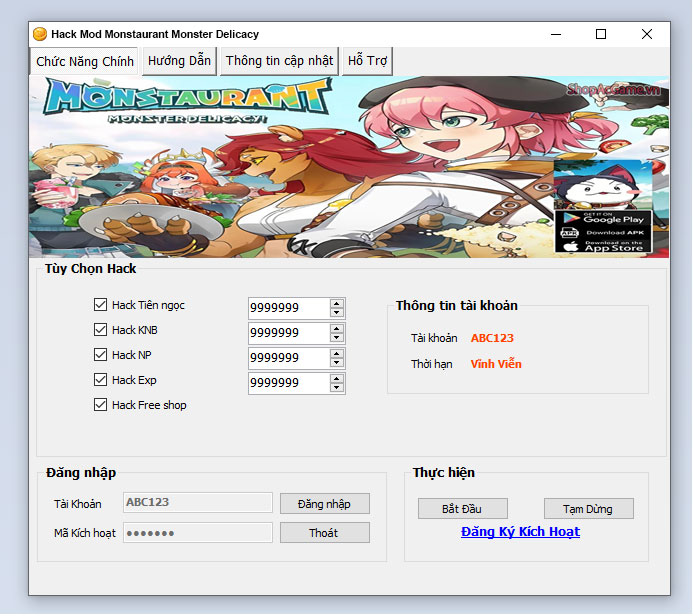Decrease the Hack Tiên ngọc value
This screenshot has height=616, width=693.
(337, 312)
